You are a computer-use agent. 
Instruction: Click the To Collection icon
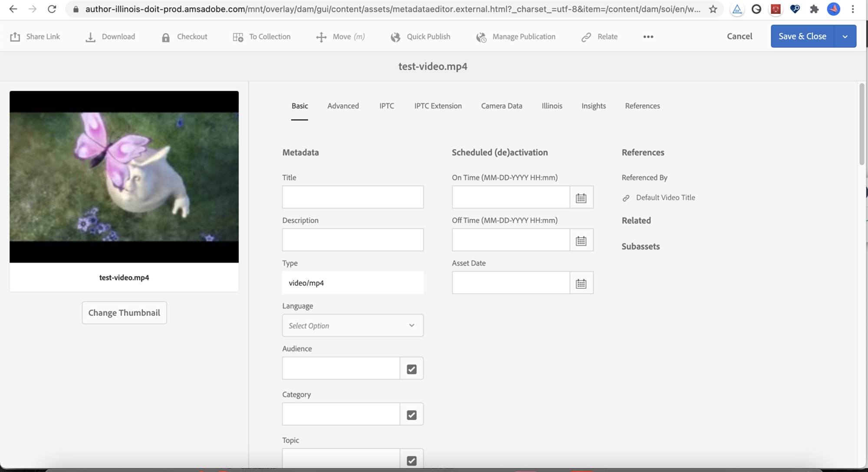click(x=237, y=36)
